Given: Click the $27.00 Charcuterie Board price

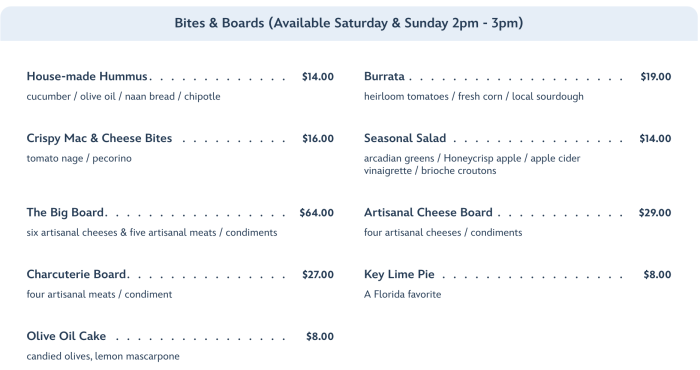Looking at the screenshot, I should (x=318, y=274).
